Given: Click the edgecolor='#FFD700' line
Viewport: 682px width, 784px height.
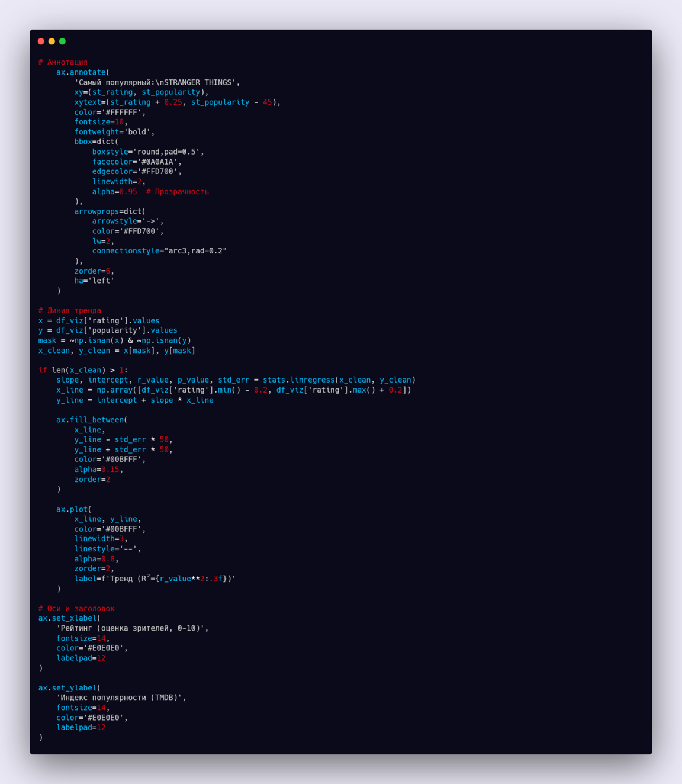Looking at the screenshot, I should coord(136,172).
